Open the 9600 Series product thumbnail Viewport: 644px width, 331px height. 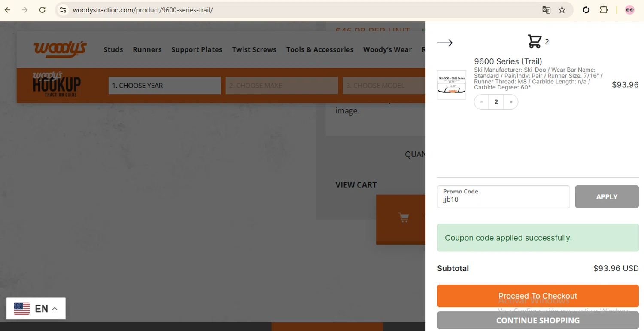[452, 85]
